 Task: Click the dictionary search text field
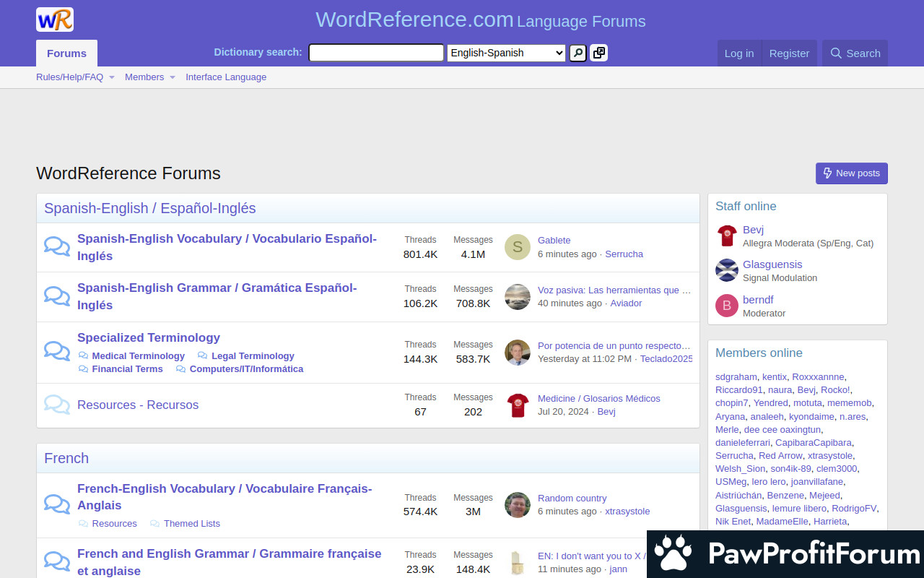376,53
